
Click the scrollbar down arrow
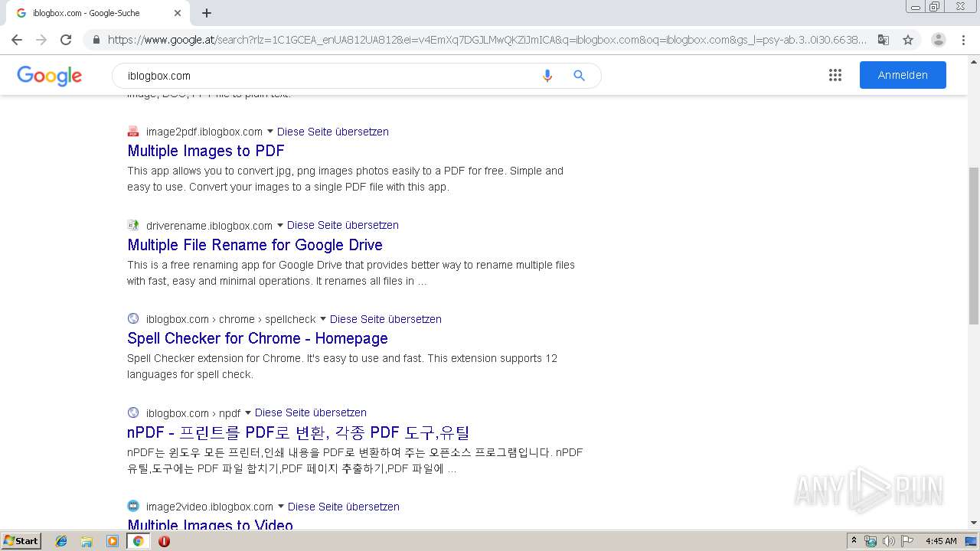point(974,523)
